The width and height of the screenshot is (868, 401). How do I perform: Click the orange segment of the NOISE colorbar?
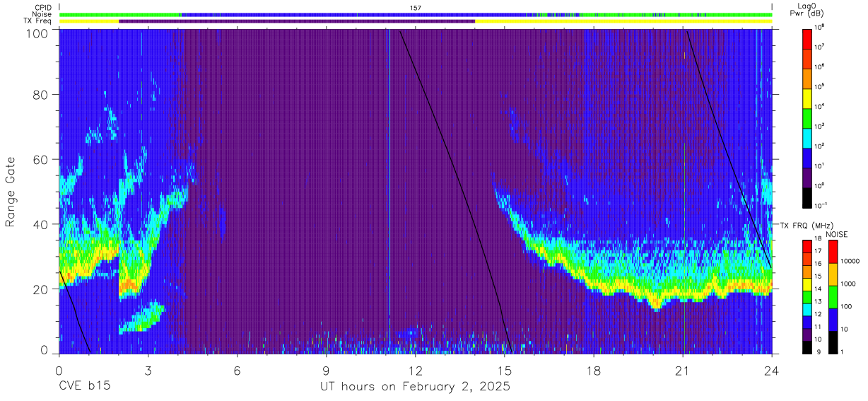[x=833, y=274]
